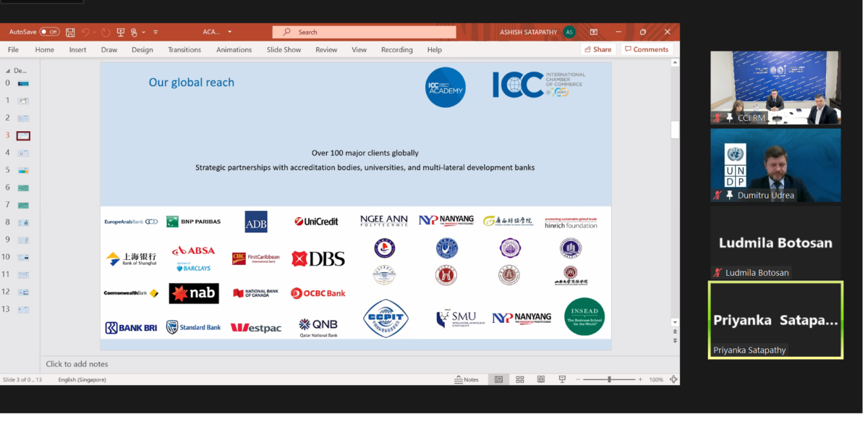Open the Help tab
The width and height of the screenshot is (868, 430).
point(434,50)
